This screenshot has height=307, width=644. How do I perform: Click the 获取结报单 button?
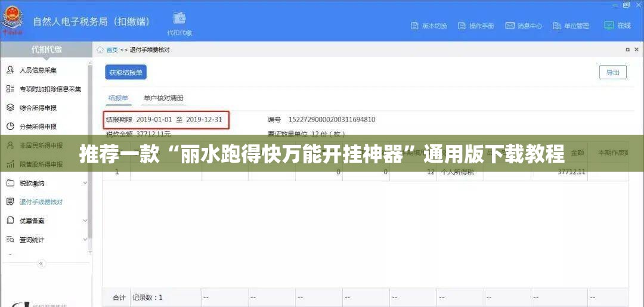tap(126, 72)
